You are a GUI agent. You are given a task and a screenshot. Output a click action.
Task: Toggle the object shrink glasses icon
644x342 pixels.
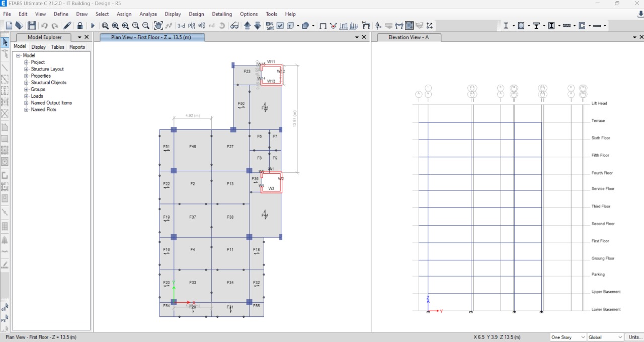(x=234, y=26)
